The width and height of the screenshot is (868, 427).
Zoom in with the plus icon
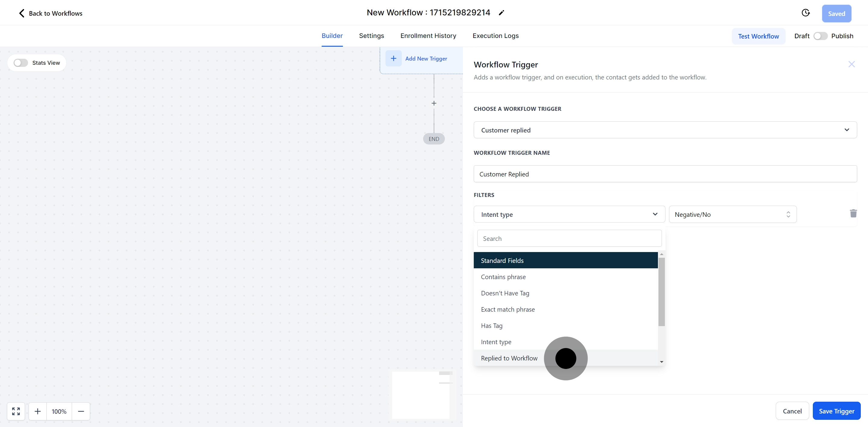[x=38, y=411]
